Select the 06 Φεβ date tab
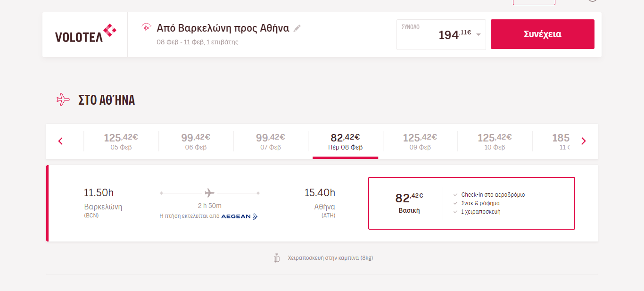 click(x=196, y=141)
